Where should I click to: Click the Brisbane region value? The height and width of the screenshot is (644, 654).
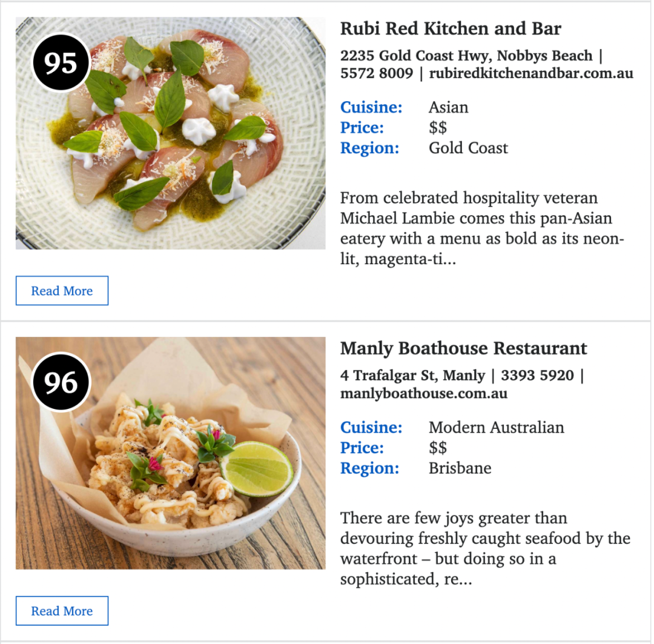(x=460, y=468)
